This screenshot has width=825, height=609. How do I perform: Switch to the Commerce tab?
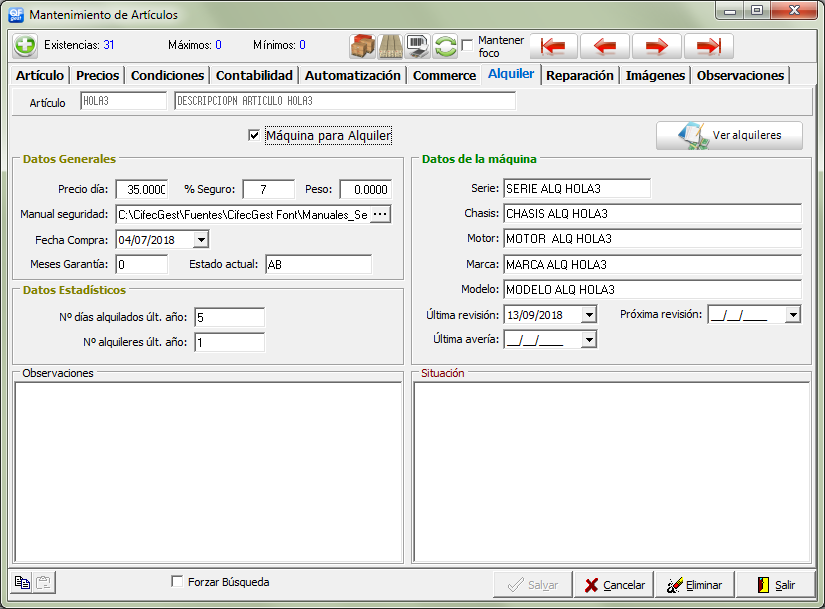[445, 75]
